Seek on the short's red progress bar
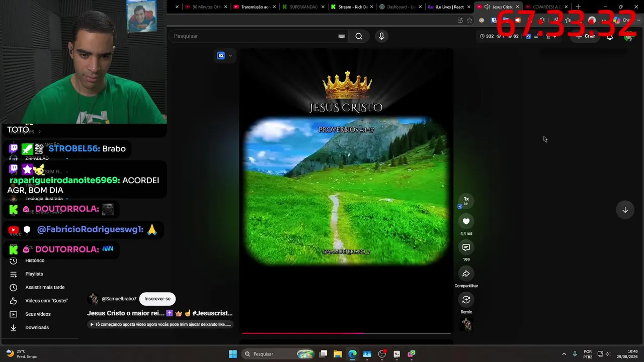 click(x=346, y=333)
